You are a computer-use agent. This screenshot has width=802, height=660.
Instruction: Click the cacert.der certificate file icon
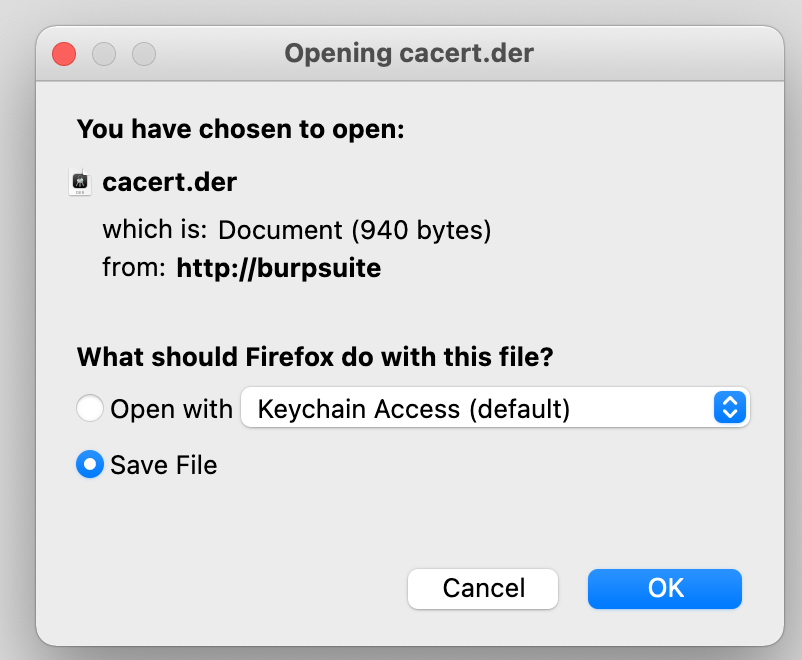80,183
